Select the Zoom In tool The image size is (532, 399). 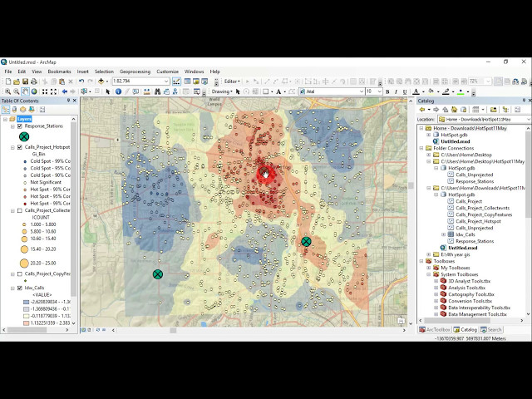[7, 91]
